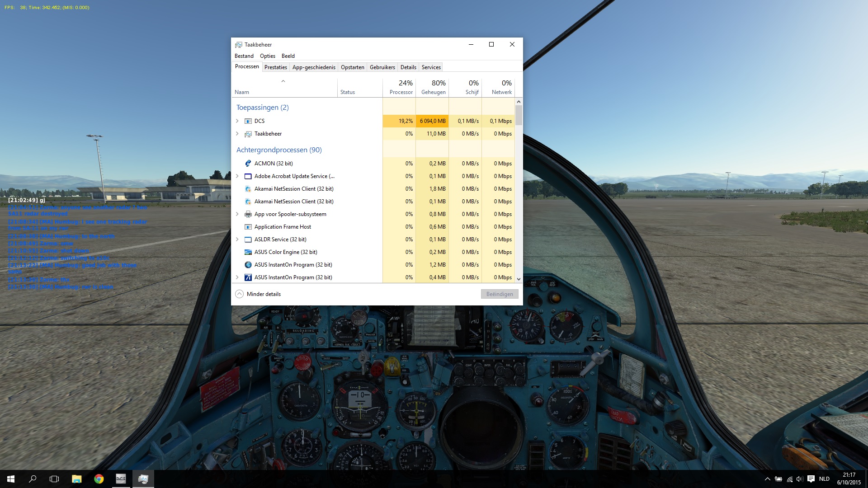The width and height of the screenshot is (868, 488).
Task: Open the volume tray icon
Action: point(800,479)
